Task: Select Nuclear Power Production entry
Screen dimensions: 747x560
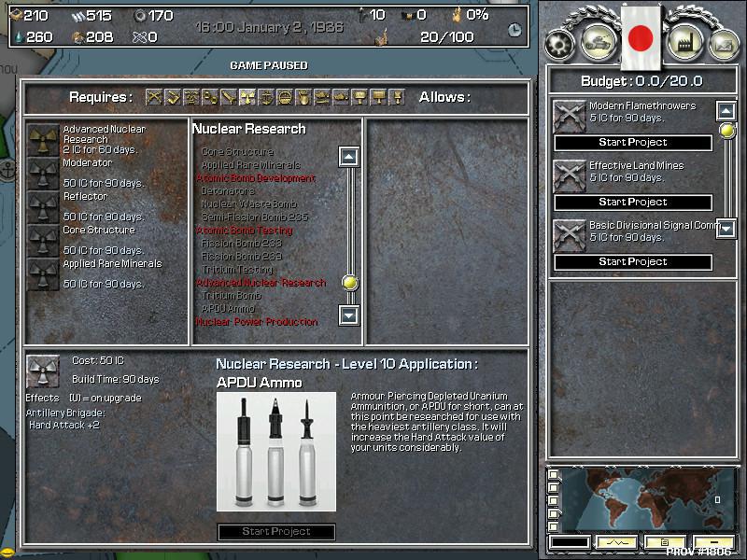Action: click(x=256, y=322)
